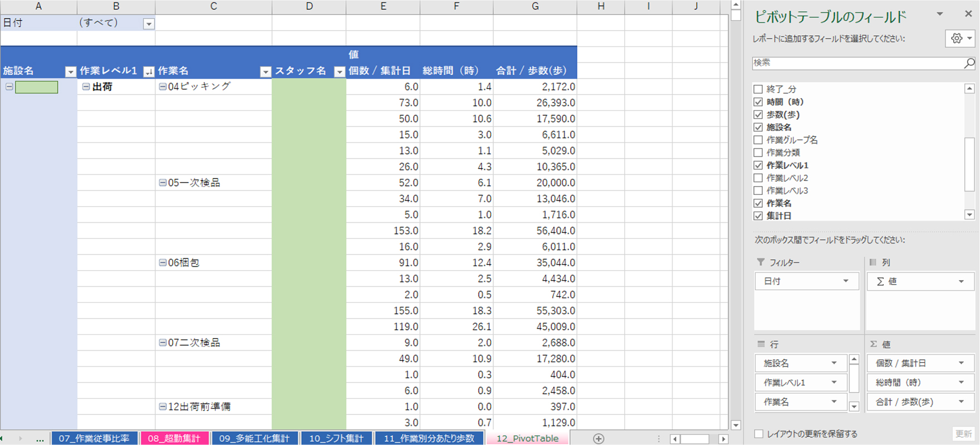
Task: Open 総時間（時） value field menu
Action: [961, 383]
